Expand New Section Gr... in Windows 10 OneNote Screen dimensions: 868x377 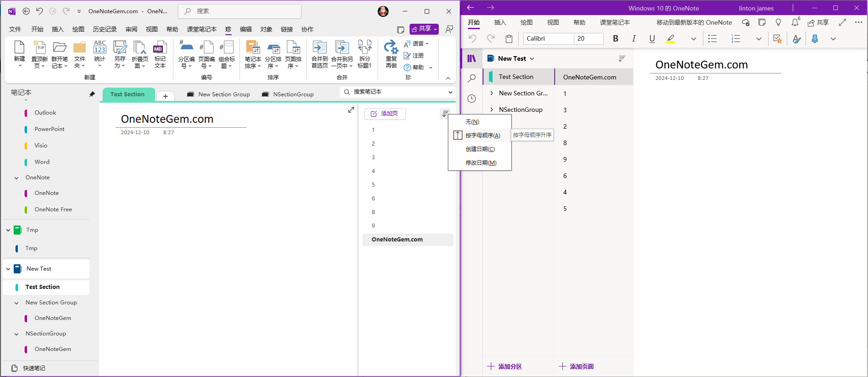(x=492, y=93)
